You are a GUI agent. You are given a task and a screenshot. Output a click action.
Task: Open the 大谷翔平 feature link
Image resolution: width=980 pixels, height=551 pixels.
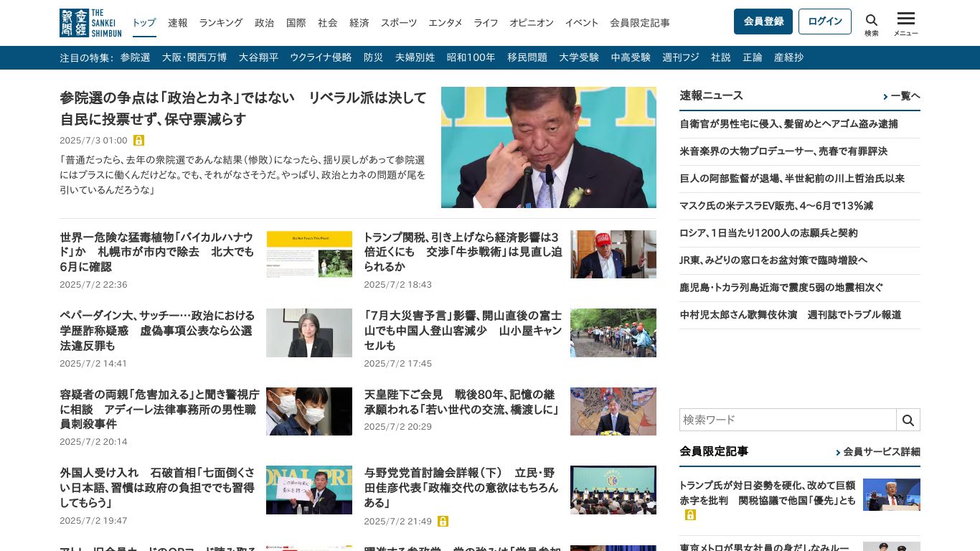pos(258,57)
